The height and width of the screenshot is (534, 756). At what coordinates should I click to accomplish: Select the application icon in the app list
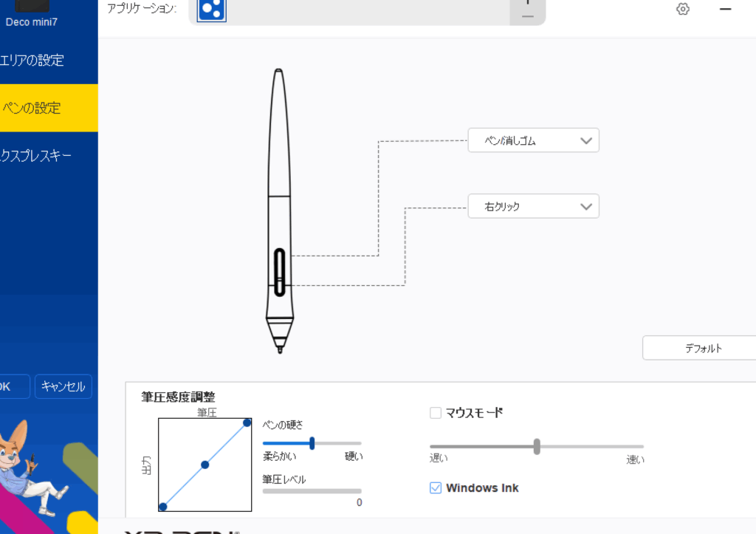(212, 8)
